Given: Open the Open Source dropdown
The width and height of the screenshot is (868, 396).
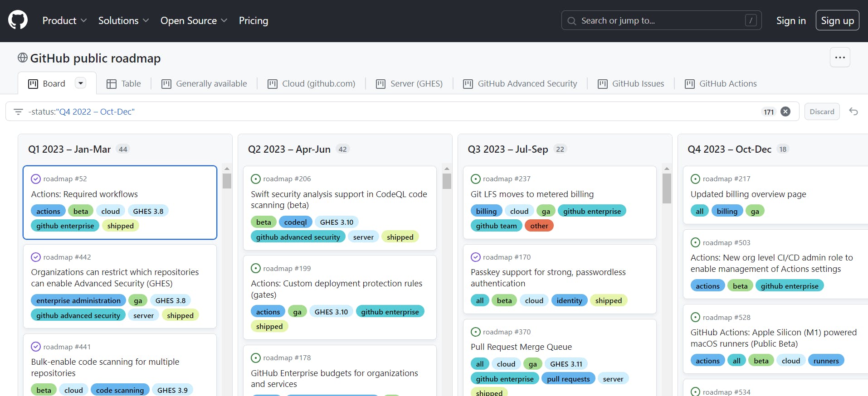Looking at the screenshot, I should coord(194,21).
